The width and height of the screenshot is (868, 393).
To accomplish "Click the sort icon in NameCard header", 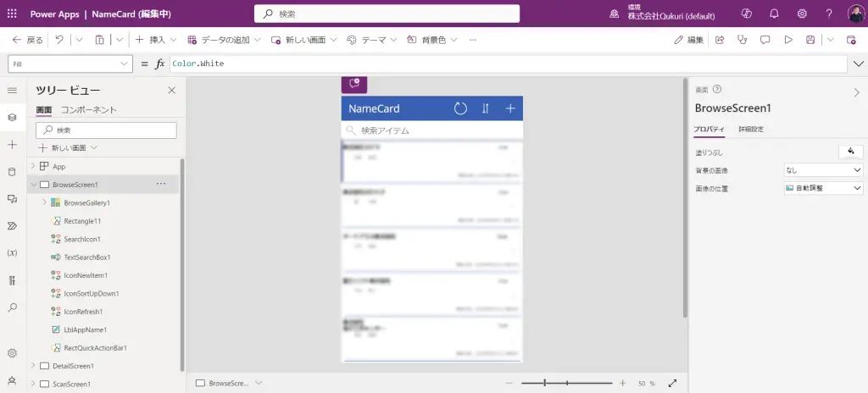I will click(486, 108).
